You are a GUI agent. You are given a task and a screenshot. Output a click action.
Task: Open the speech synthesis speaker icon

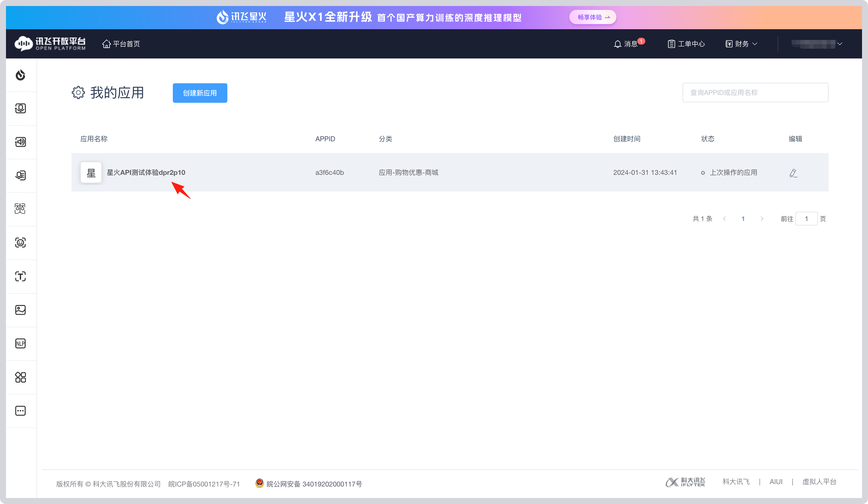[21, 141]
